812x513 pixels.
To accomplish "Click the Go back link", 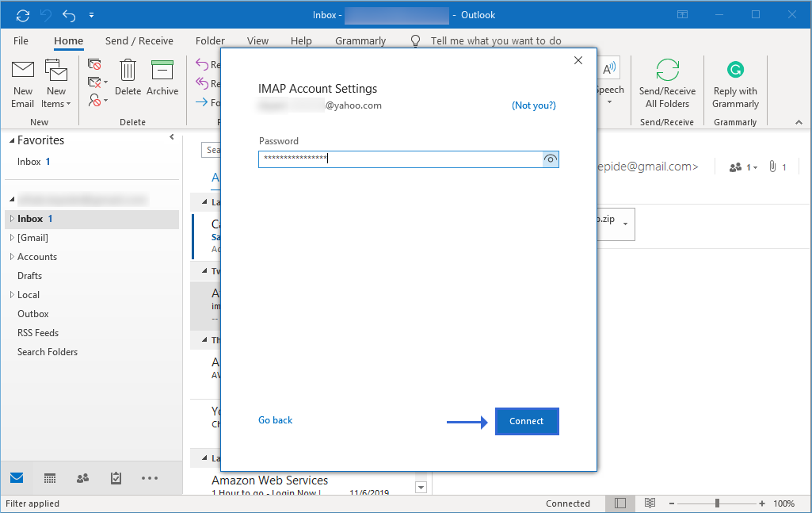I will click(276, 420).
